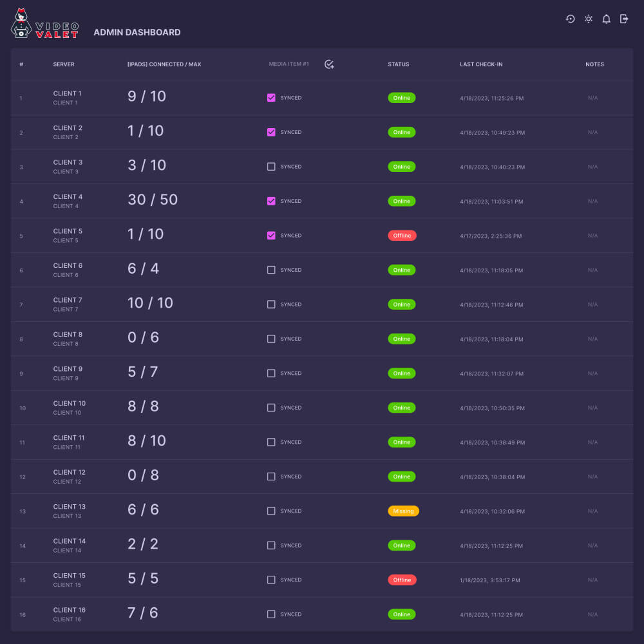Click check-in time 4/18/2023, 11:32:07 PM
Screen dimensions: 644x644
[x=491, y=374]
